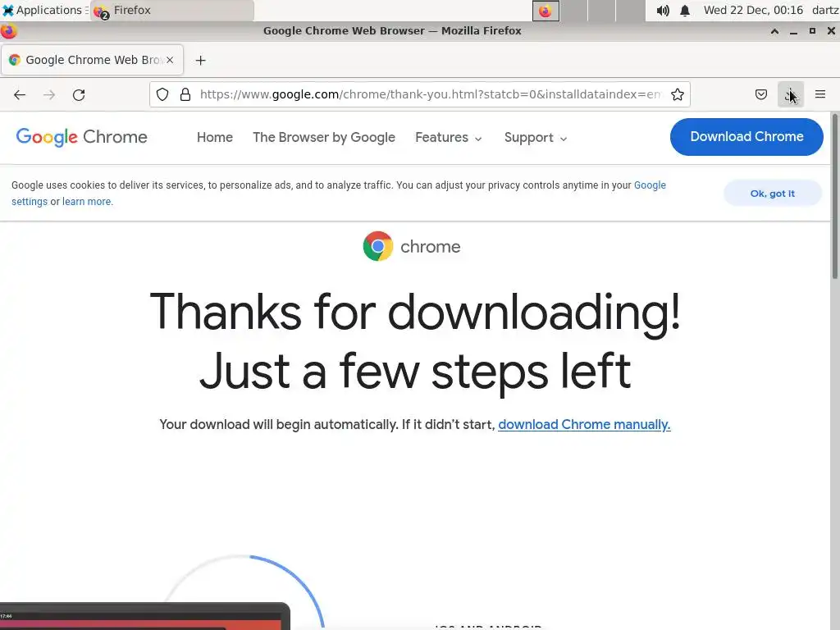Image resolution: width=840 pixels, height=630 pixels.
Task: Open The Browser by Google link
Action: 324,138
